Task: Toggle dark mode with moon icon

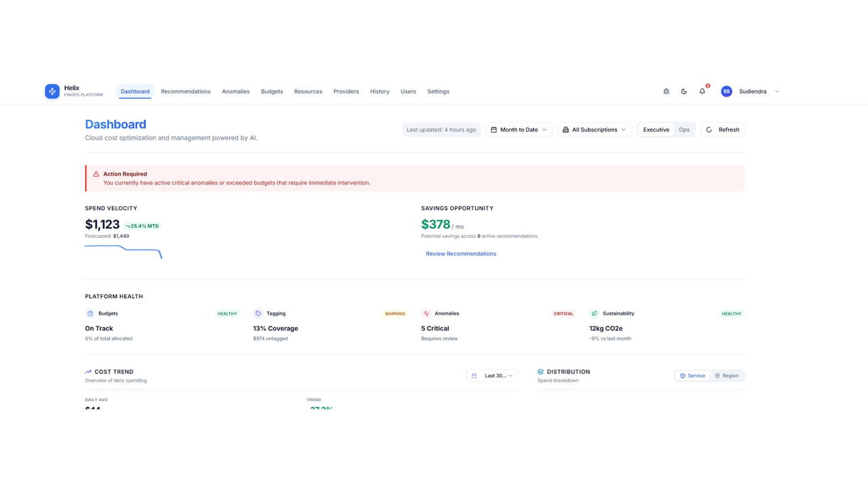Action: pos(684,91)
